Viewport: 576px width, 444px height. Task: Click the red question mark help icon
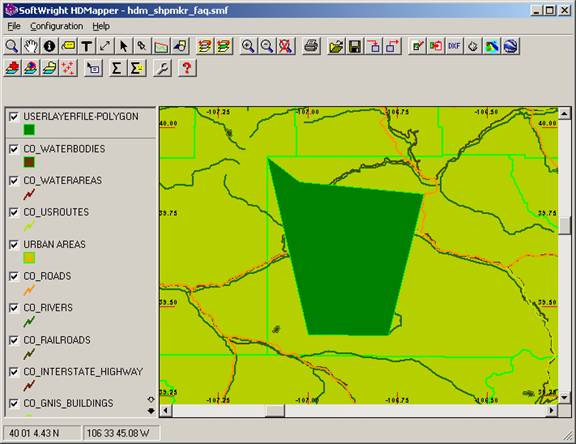187,68
